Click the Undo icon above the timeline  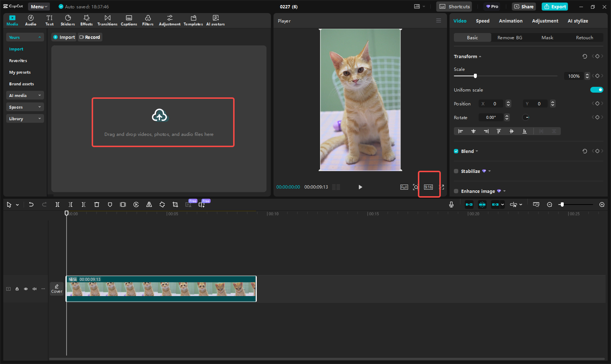[31, 205]
